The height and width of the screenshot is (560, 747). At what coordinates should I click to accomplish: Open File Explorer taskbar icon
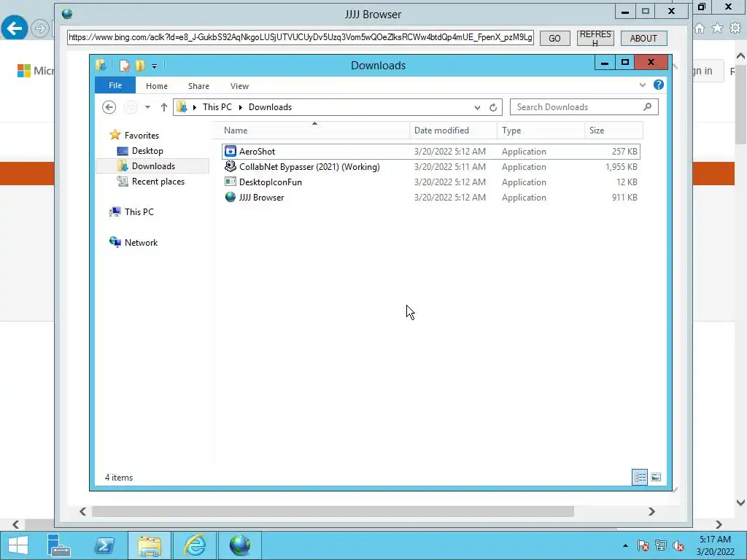(x=150, y=545)
